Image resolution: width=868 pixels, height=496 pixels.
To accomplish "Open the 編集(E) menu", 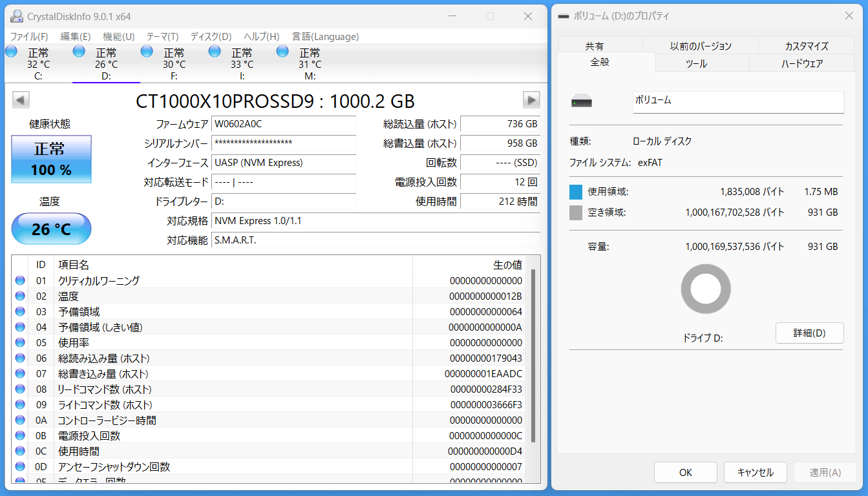I will (76, 36).
